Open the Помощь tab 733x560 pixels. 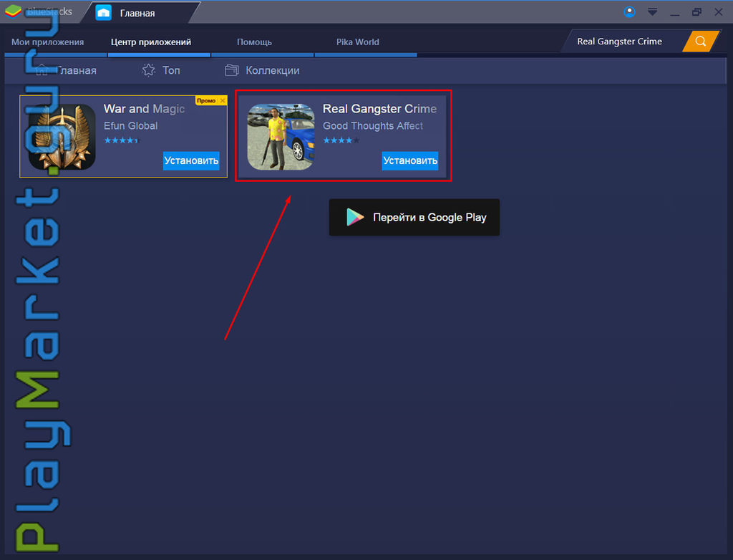pos(254,42)
